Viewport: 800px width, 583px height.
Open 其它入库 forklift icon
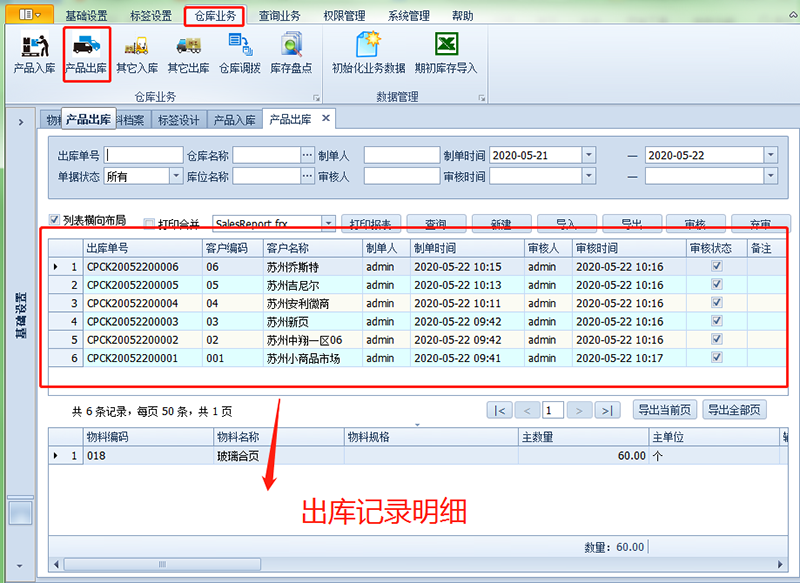click(x=137, y=53)
